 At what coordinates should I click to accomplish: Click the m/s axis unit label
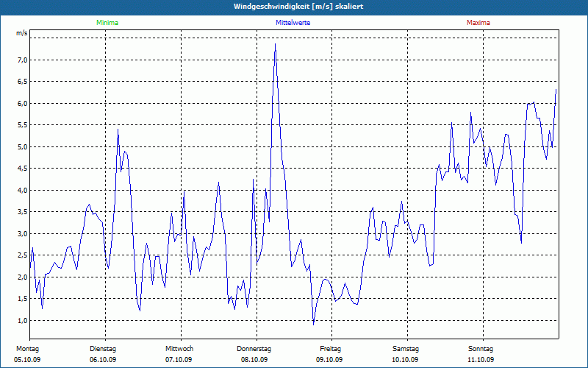point(21,33)
